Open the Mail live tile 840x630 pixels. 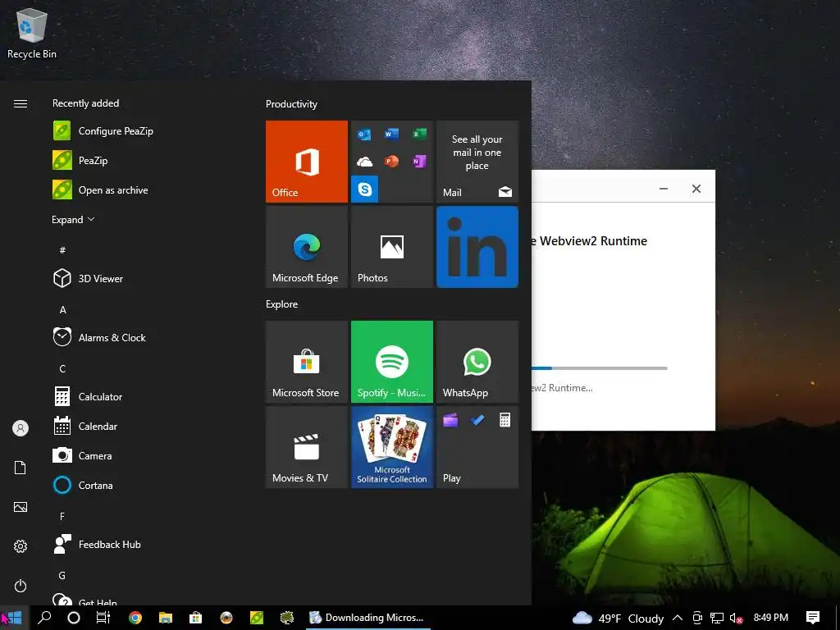tap(477, 162)
